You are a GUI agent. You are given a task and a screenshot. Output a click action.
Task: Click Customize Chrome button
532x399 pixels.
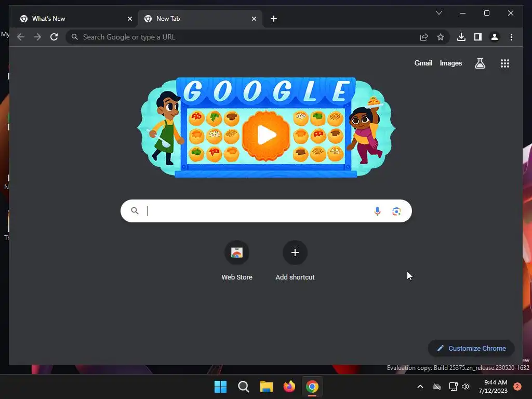(x=471, y=348)
